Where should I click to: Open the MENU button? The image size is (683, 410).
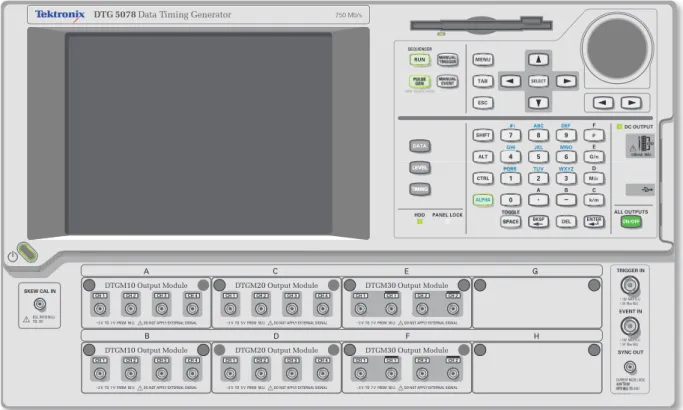click(x=483, y=60)
